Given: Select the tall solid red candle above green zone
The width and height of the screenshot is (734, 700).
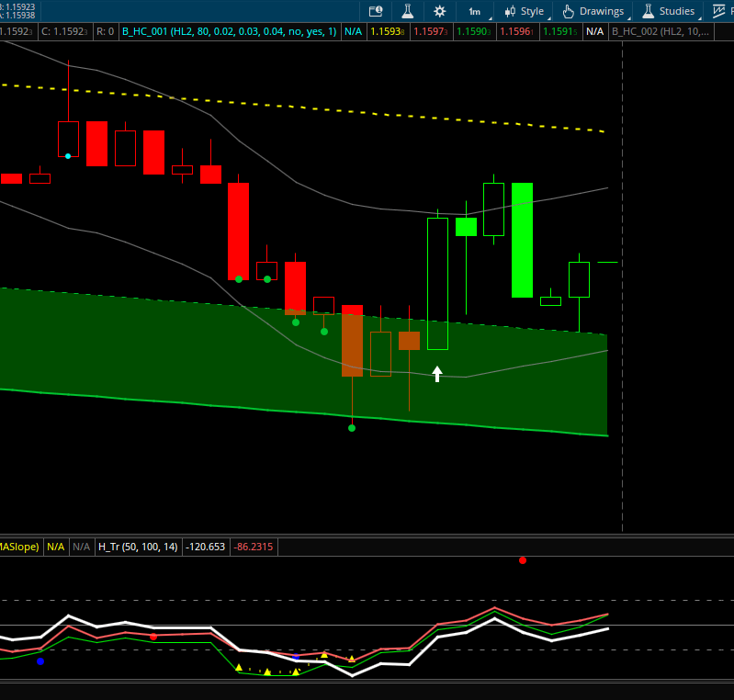Looking at the screenshot, I should 238,231.
